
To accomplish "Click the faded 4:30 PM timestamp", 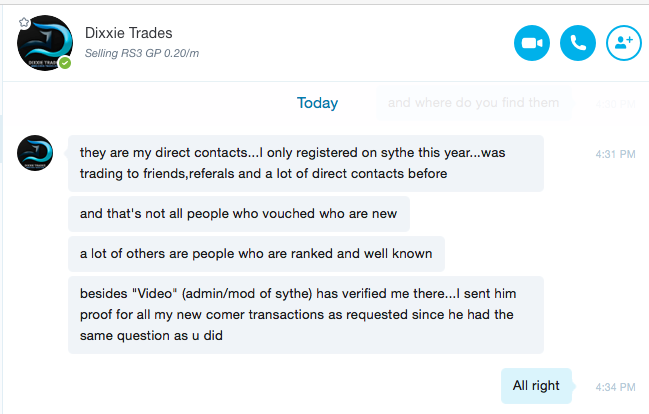I will coord(615,104).
